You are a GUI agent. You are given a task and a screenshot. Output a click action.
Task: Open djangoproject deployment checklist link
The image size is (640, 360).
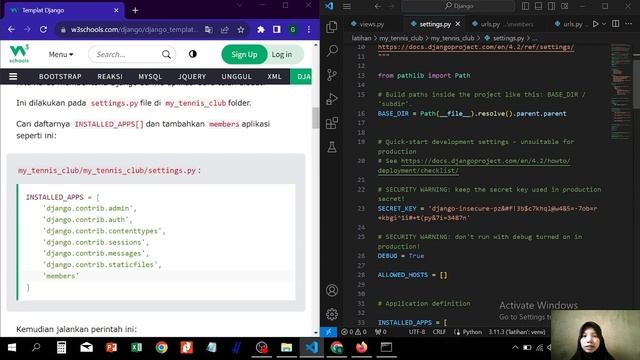click(473, 166)
